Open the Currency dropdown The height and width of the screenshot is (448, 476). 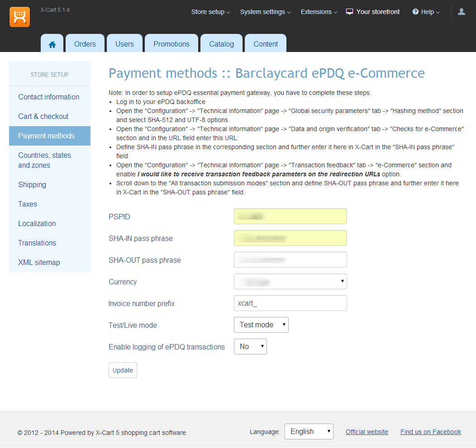(290, 282)
